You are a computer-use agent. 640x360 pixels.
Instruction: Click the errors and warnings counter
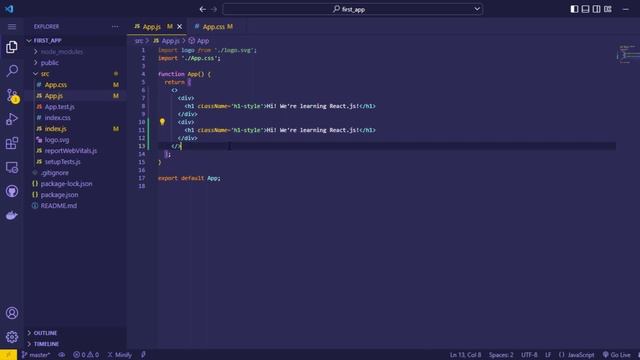86,355
